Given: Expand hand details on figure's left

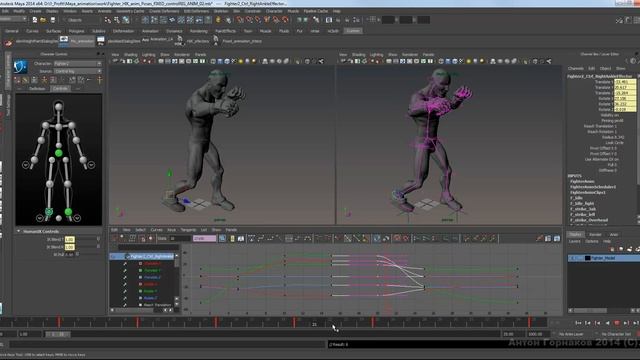Looking at the screenshot, I should [25, 165].
